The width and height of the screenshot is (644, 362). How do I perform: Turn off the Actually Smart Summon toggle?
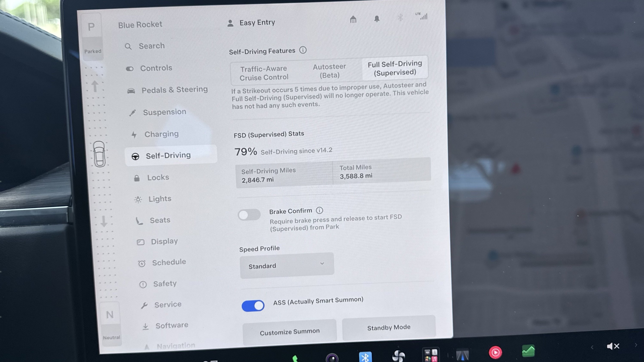(253, 306)
